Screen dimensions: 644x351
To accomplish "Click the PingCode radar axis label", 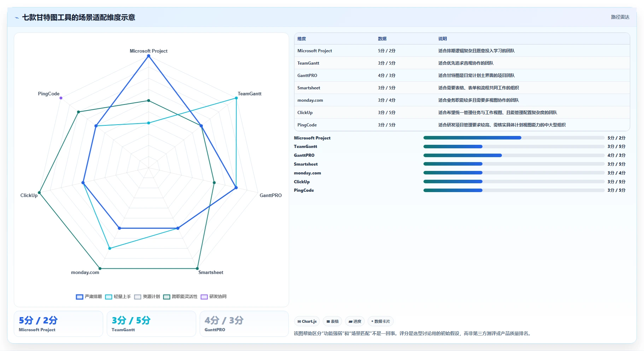I will 49,94.
